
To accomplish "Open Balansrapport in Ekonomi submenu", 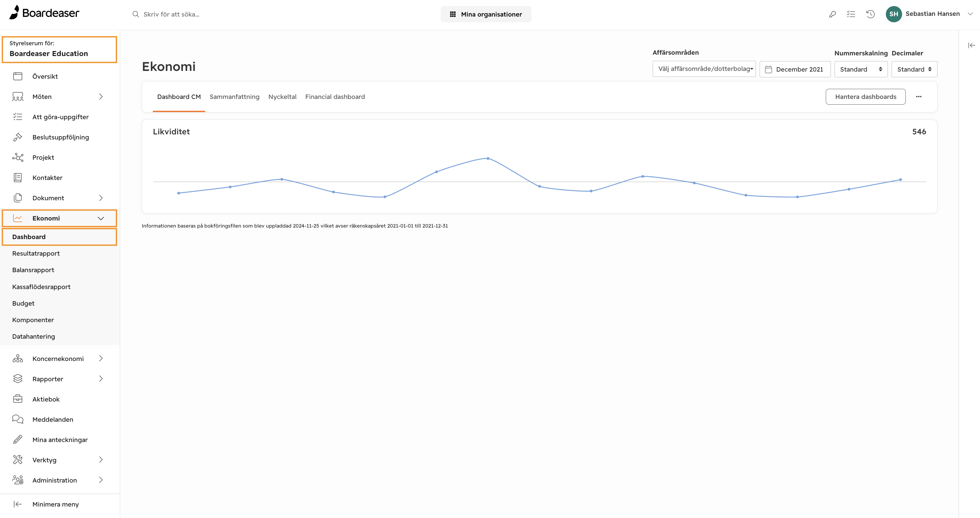I will pyautogui.click(x=33, y=270).
